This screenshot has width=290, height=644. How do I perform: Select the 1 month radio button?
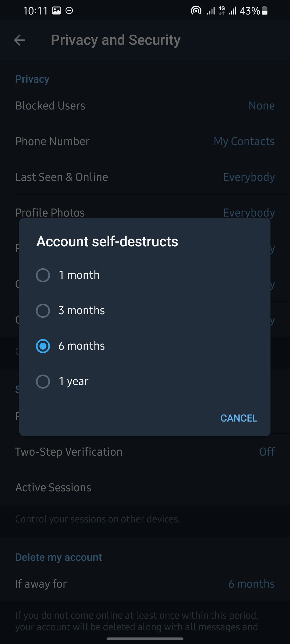[43, 275]
